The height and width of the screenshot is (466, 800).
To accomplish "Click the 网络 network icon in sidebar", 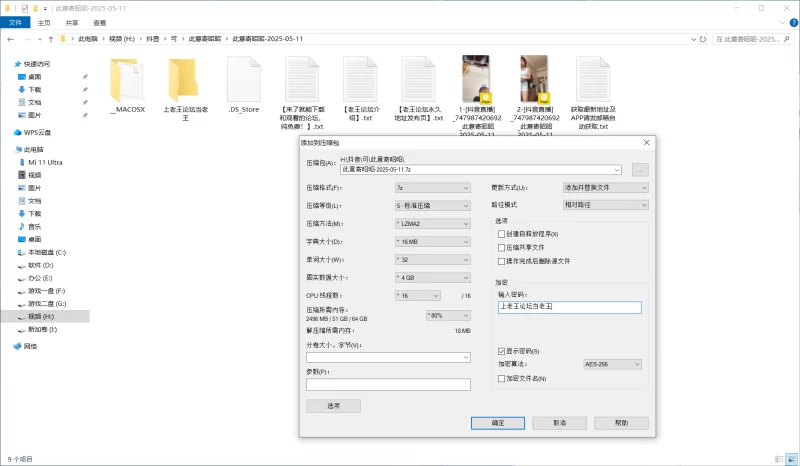I will (17, 345).
